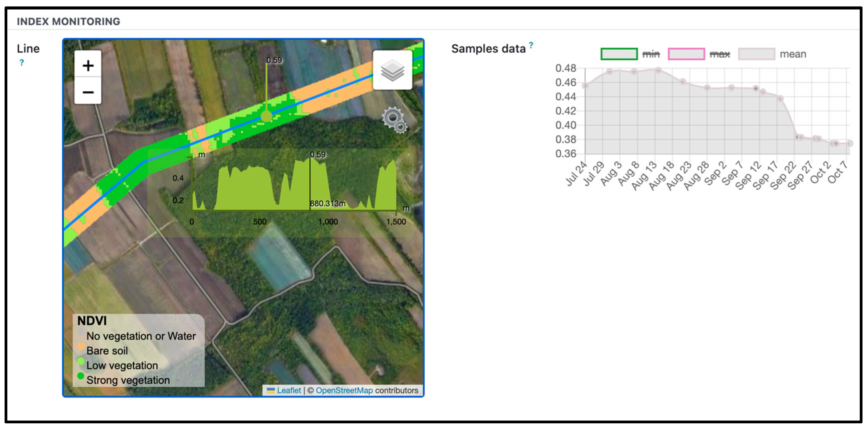Open the Leaflet link

[289, 390]
